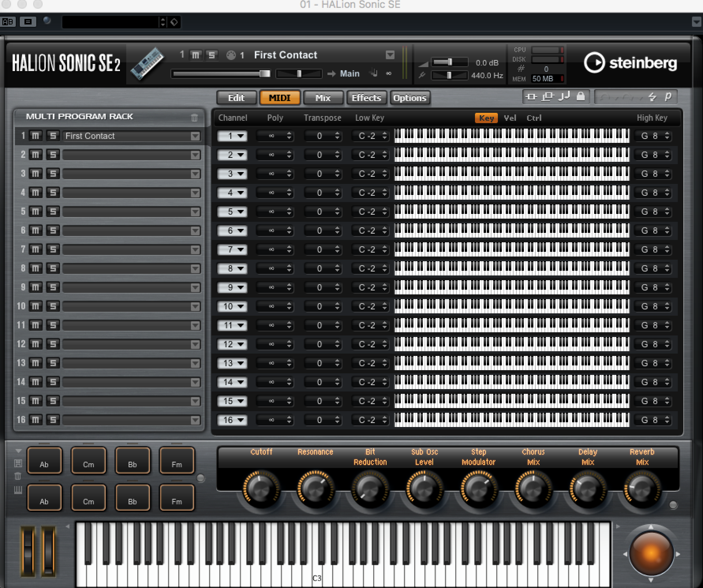The image size is (703, 588).
Task: Open the Effects tab
Action: 366,98
